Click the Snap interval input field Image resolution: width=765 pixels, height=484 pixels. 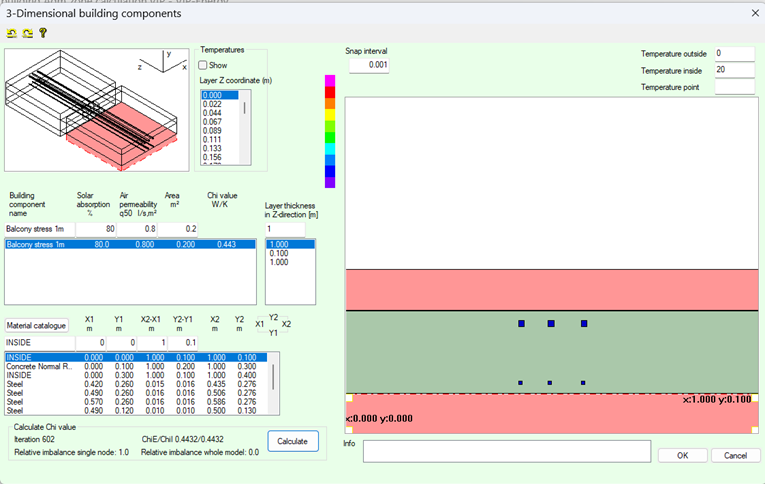click(x=369, y=65)
